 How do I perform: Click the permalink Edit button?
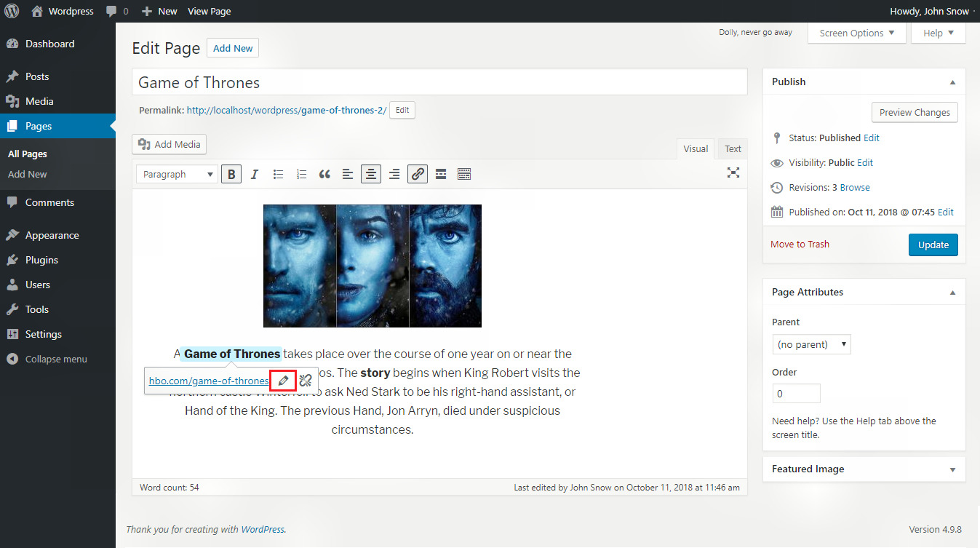[402, 111]
